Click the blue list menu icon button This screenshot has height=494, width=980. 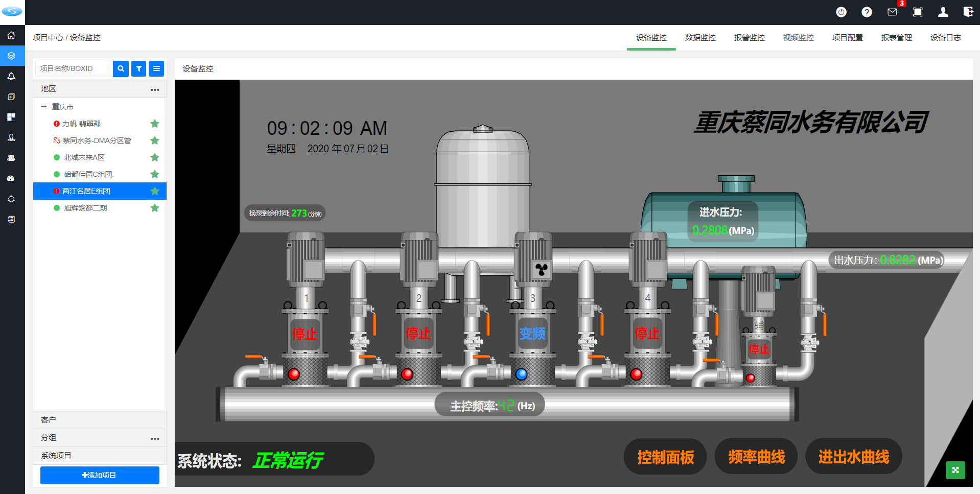pyautogui.click(x=156, y=68)
